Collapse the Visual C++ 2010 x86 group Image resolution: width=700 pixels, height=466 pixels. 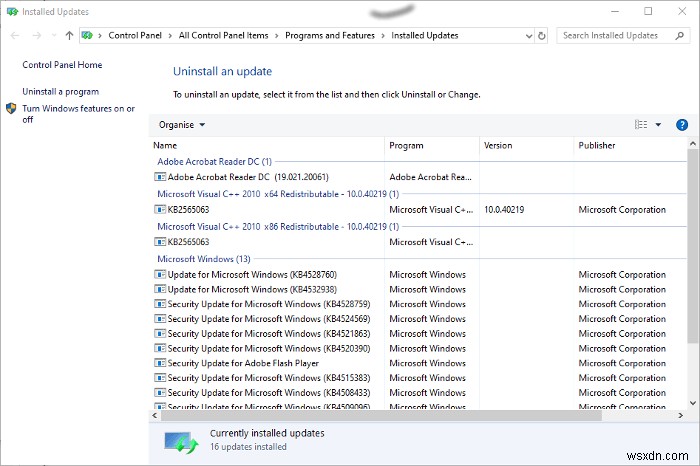pyautogui.click(x=278, y=227)
